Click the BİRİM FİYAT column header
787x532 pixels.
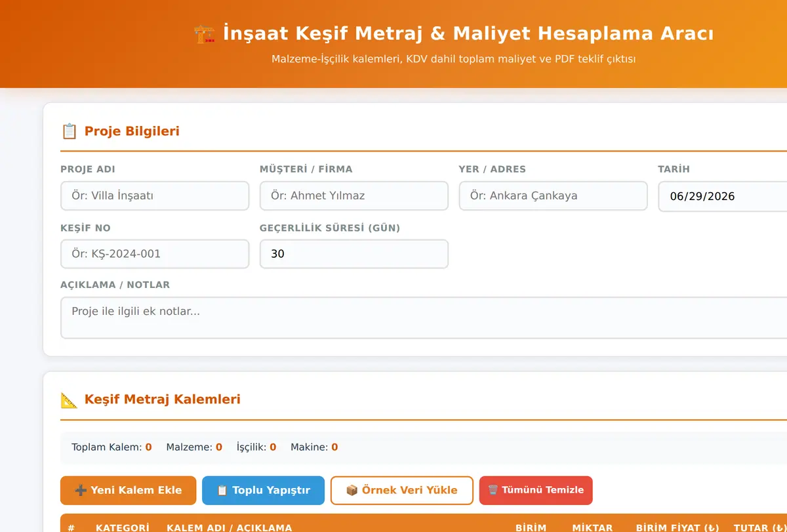tap(677, 527)
